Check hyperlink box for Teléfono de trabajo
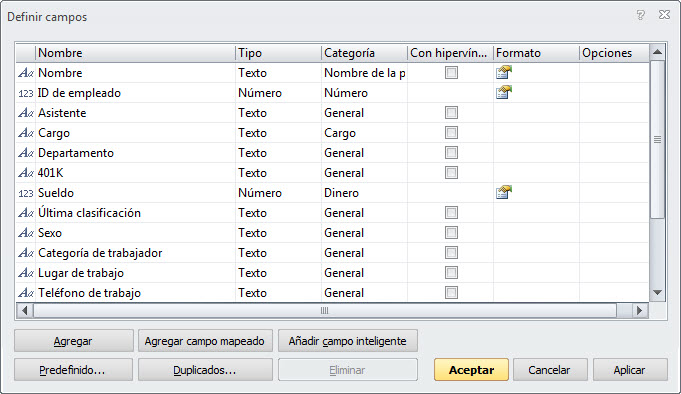681x394 pixels. pyautogui.click(x=451, y=292)
